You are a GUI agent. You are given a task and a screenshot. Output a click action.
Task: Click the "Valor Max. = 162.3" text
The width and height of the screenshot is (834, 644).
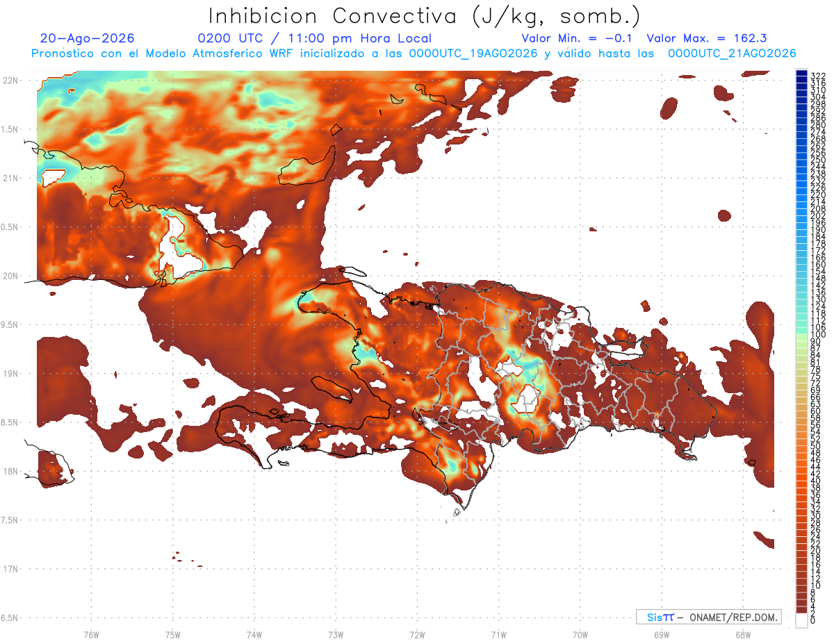(707, 38)
